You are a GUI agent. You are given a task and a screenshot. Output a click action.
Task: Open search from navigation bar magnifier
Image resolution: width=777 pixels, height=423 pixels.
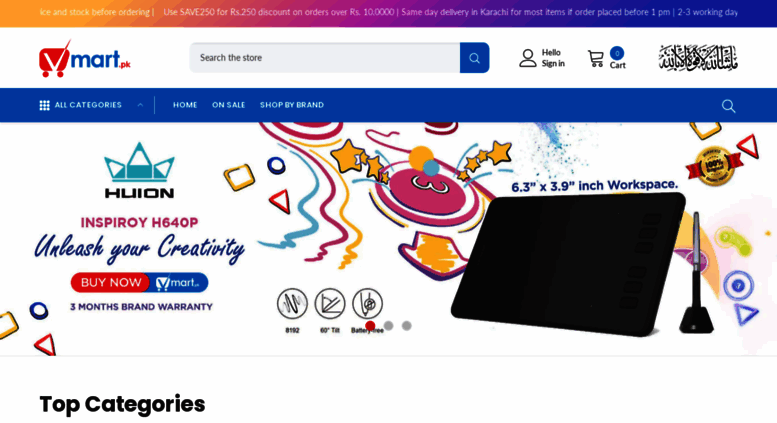pos(728,106)
